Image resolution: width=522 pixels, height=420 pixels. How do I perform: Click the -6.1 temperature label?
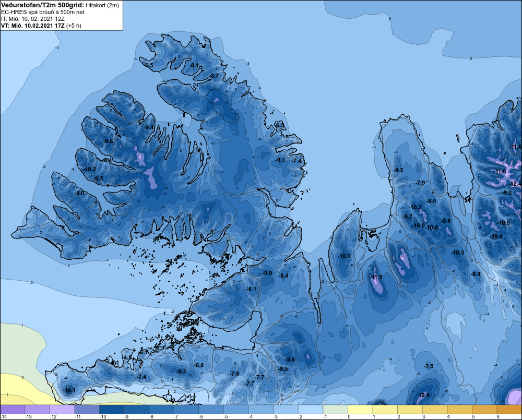(144, 352)
